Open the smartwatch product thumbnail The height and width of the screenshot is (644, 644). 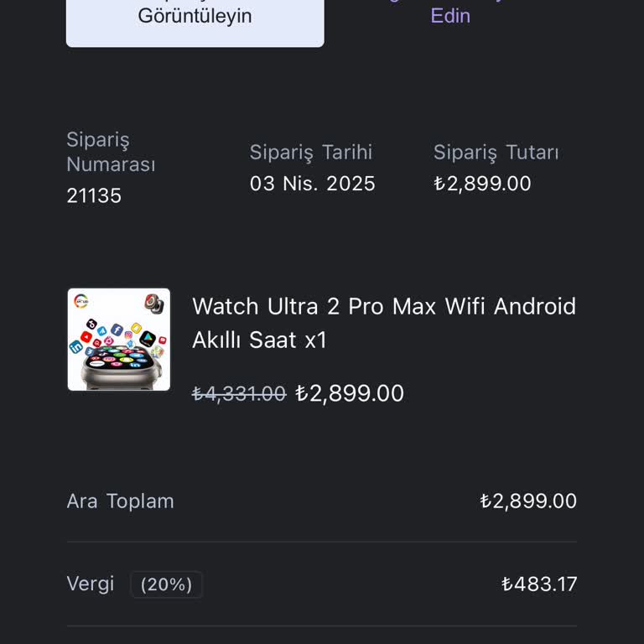[x=119, y=340]
